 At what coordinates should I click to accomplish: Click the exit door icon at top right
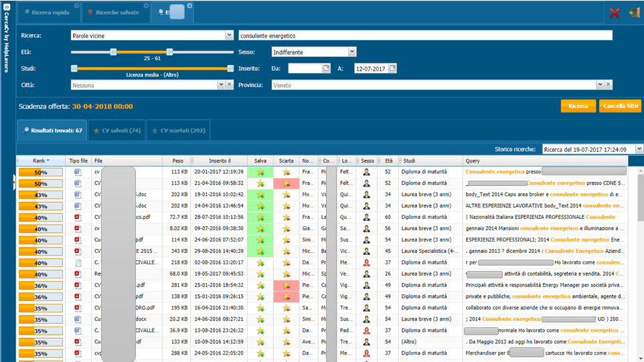(x=633, y=13)
